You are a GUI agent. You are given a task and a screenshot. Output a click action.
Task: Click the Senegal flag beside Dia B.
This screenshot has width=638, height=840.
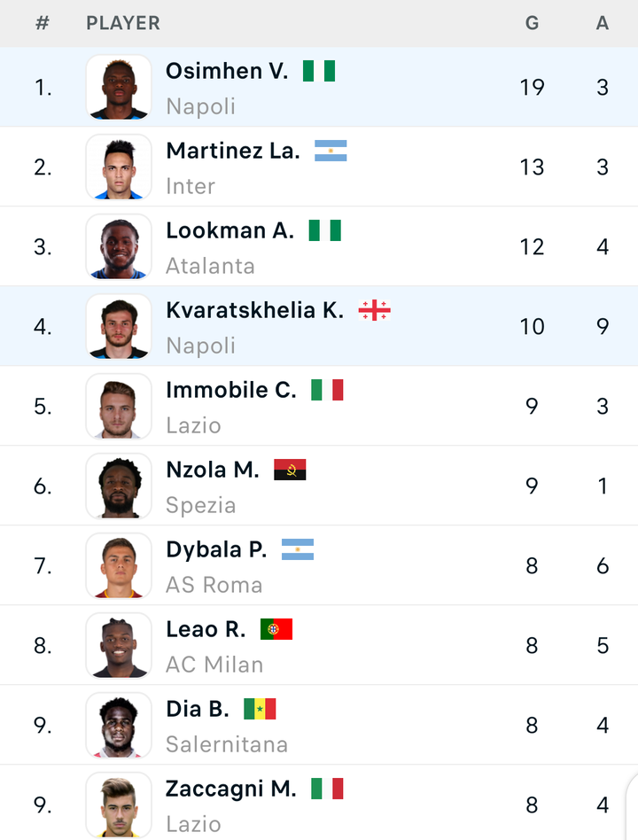(x=260, y=709)
